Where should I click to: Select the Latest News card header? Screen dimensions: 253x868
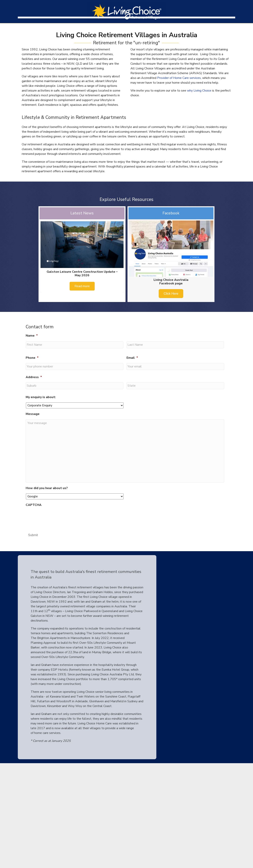coord(82,213)
